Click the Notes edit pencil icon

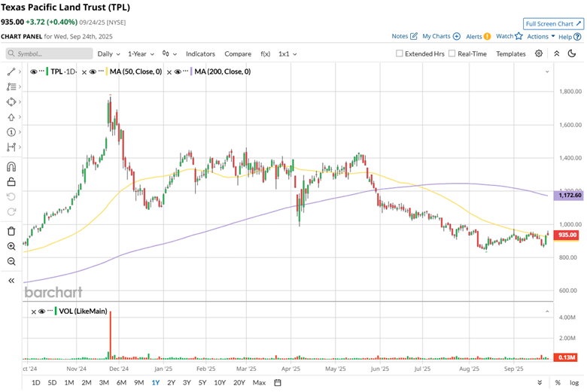pyautogui.click(x=414, y=36)
